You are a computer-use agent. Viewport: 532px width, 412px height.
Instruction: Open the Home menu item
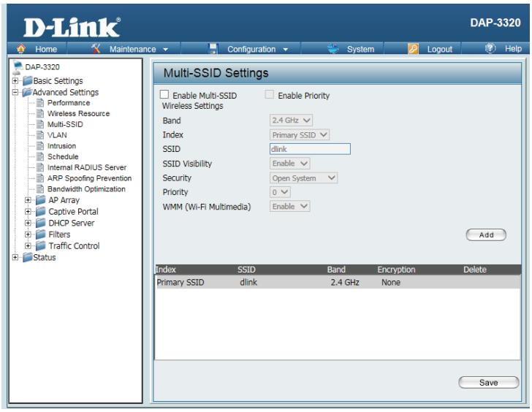[46, 49]
